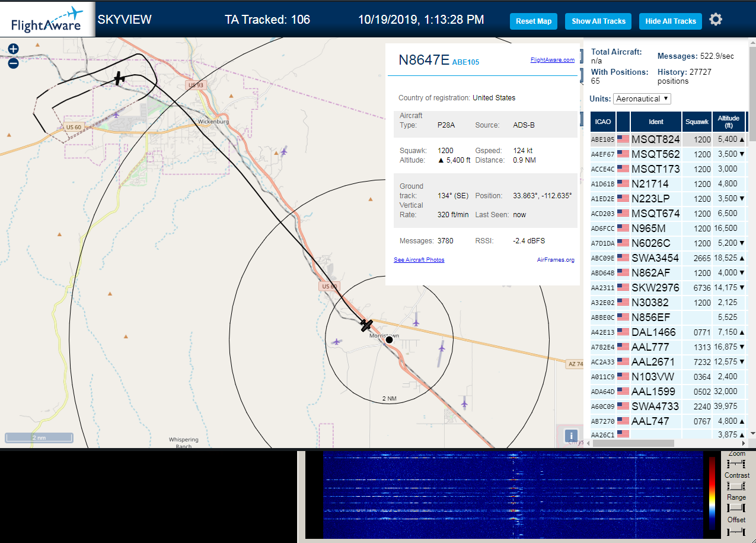Select the black aircraft icon near Morristown
This screenshot has height=543, width=756.
[x=366, y=325]
